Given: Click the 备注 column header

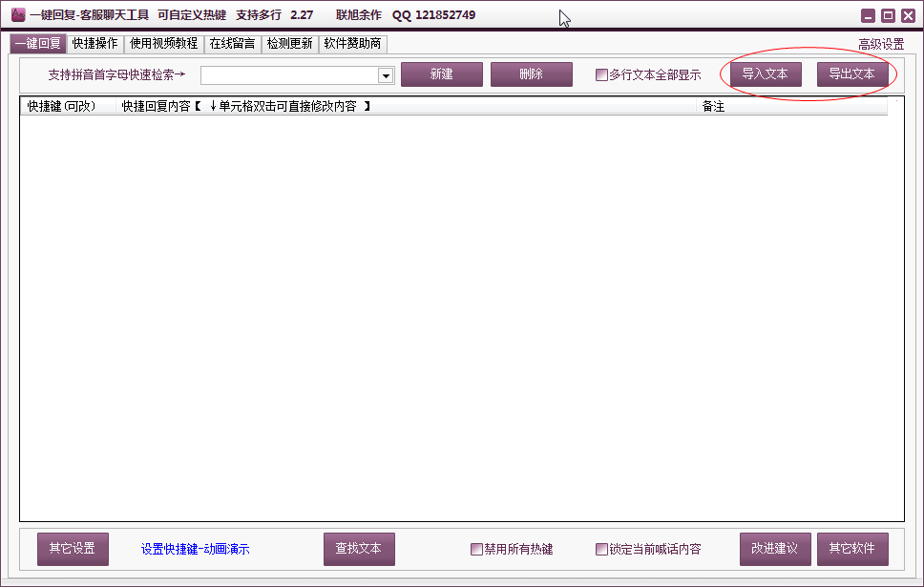Looking at the screenshot, I should tap(792, 106).
